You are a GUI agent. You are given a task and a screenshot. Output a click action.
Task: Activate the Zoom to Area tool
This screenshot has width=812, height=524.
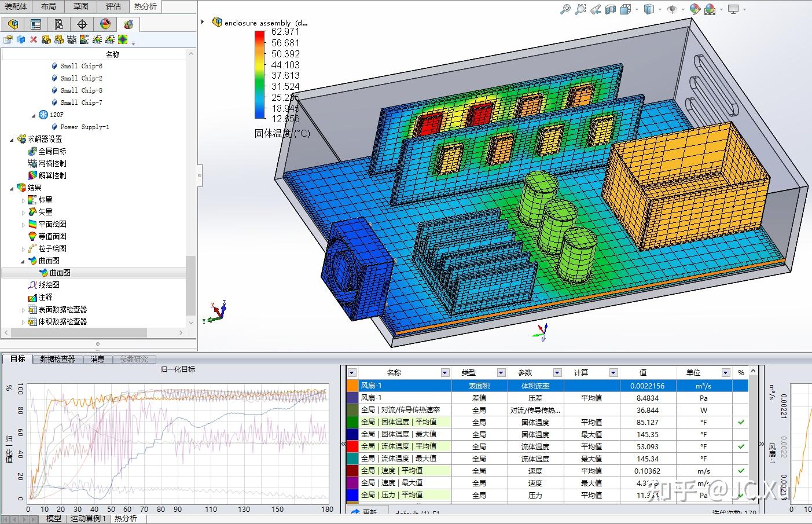[580, 9]
